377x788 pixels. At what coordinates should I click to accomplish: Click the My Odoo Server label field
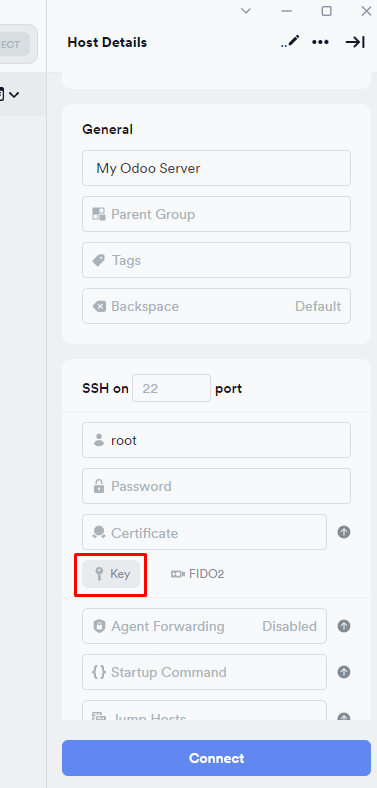click(x=217, y=168)
